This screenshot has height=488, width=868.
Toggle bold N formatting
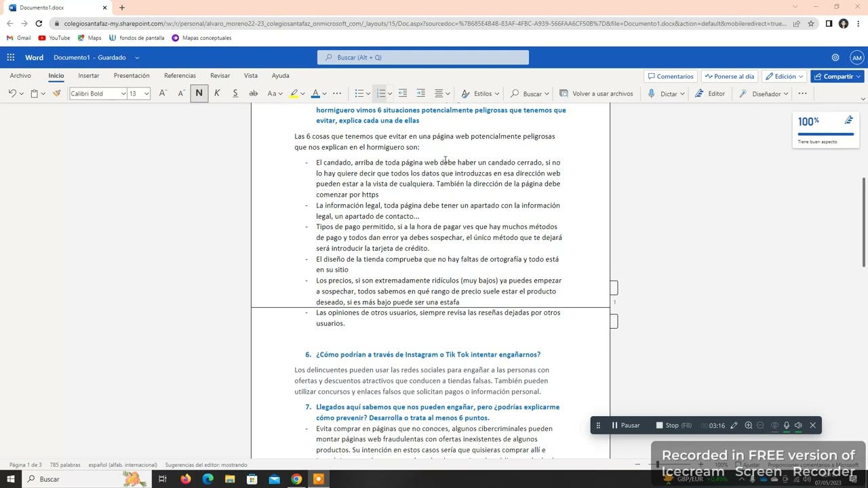pyautogui.click(x=199, y=94)
